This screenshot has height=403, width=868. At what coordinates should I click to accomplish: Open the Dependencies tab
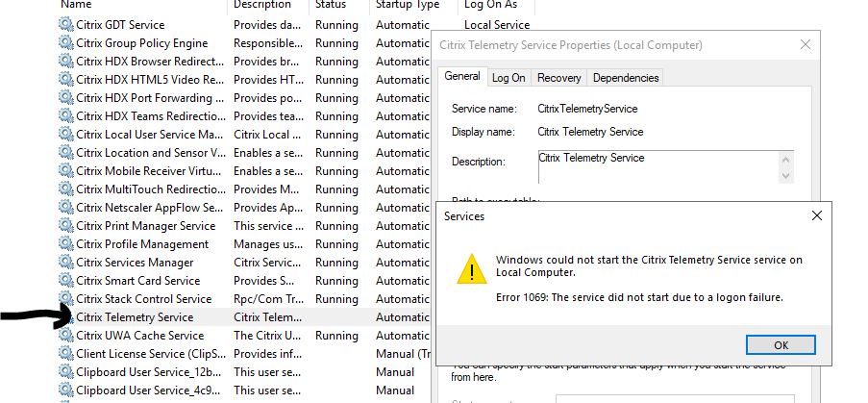(626, 78)
